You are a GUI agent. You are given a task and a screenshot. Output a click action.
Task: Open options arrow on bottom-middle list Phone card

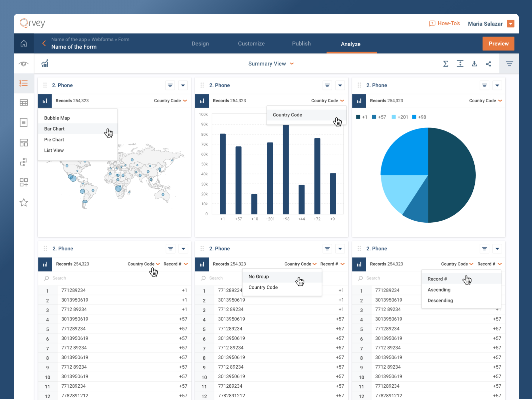pos(340,249)
